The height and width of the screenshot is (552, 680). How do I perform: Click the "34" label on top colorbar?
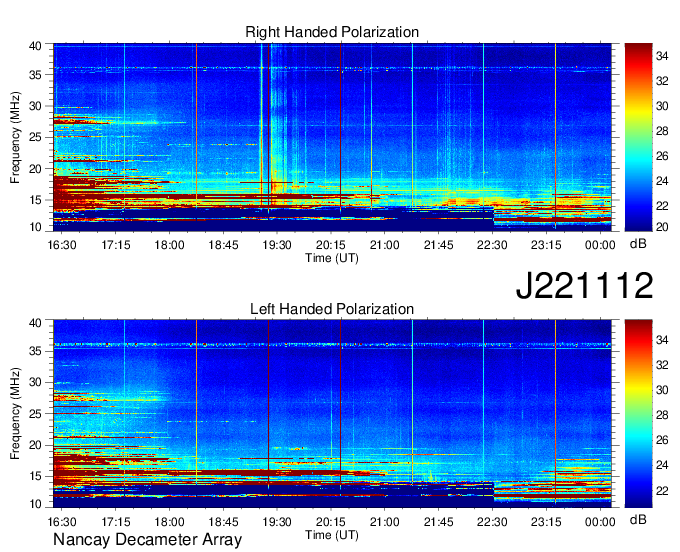pos(662,56)
